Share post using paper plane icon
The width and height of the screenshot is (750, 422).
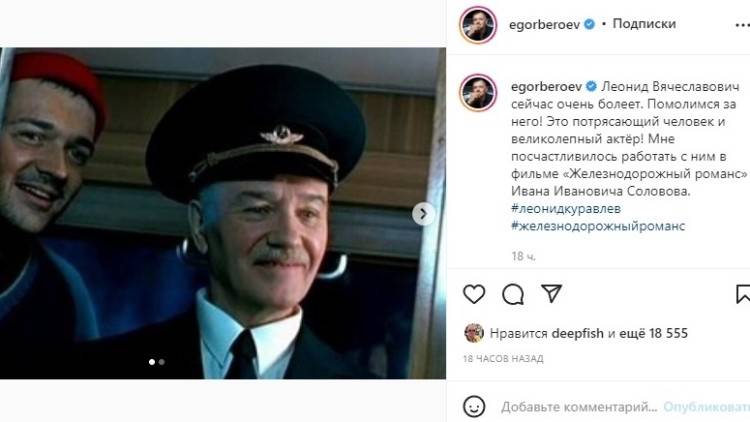click(551, 293)
